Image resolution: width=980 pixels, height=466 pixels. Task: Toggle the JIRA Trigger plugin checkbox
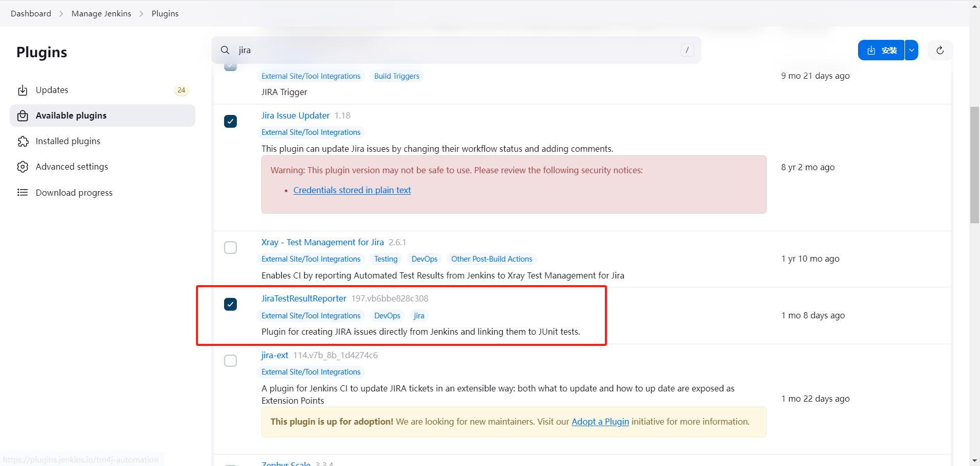tap(230, 66)
